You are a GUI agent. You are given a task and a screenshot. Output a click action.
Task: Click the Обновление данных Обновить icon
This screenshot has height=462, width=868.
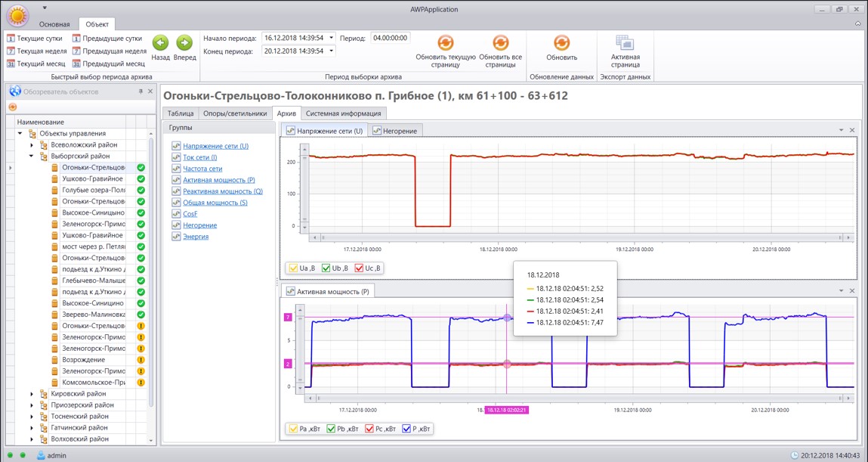pos(561,42)
